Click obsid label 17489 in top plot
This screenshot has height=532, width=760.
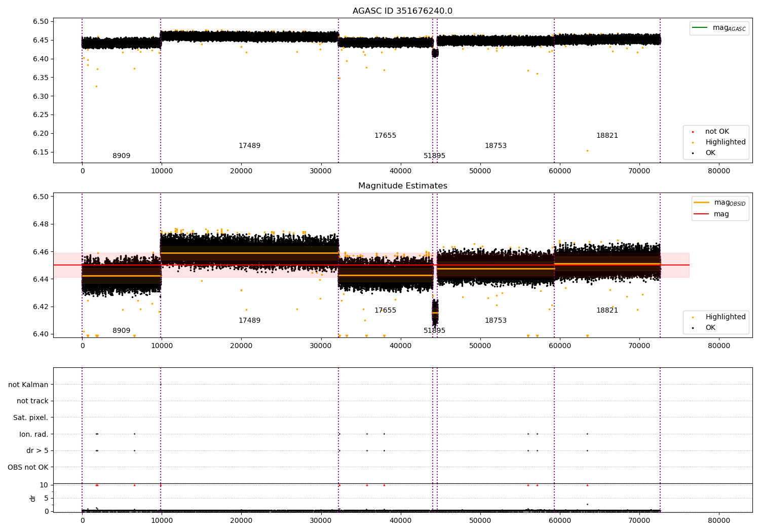click(249, 146)
